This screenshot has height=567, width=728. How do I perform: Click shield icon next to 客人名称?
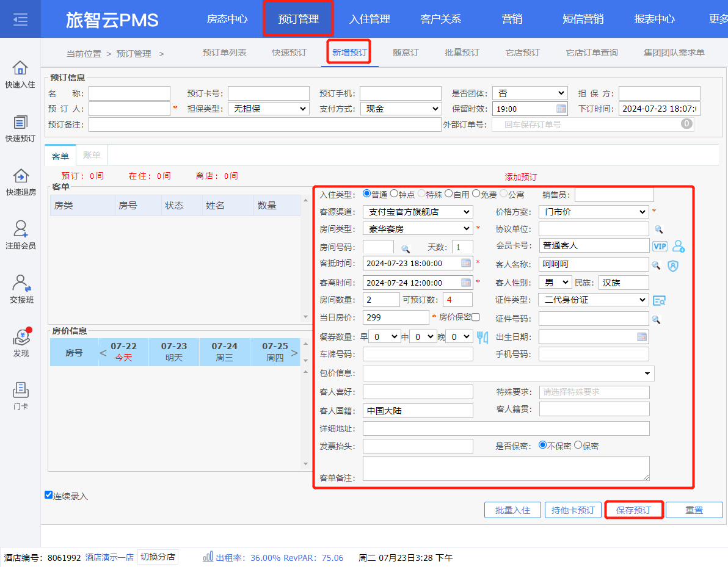click(673, 265)
